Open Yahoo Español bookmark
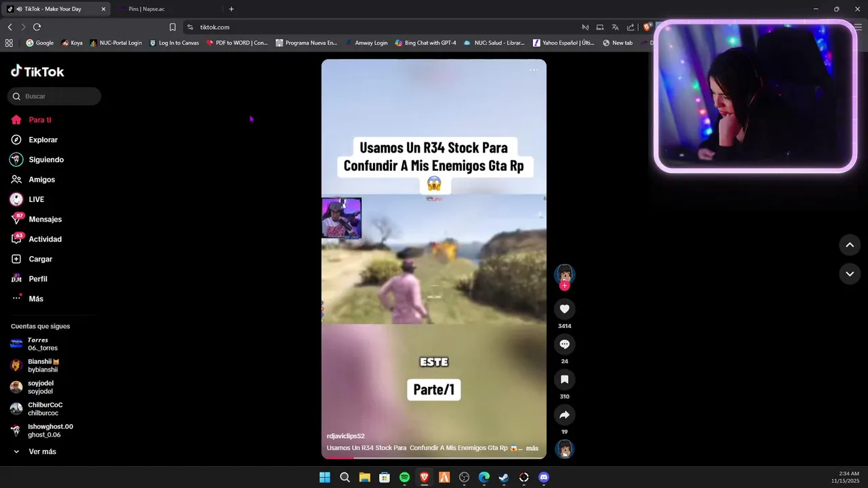Image resolution: width=868 pixels, height=488 pixels. coord(564,43)
